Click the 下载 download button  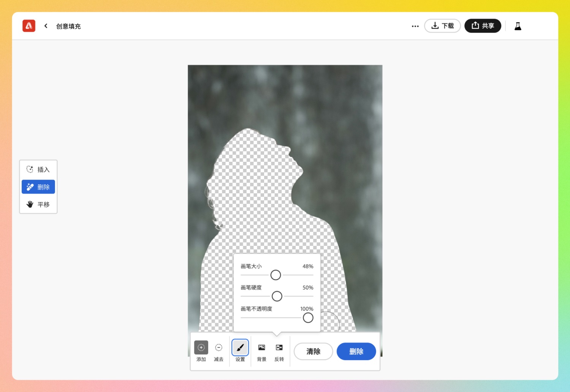(x=442, y=26)
